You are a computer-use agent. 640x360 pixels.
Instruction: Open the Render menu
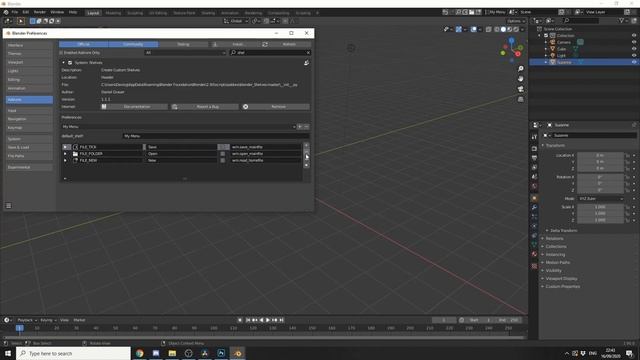click(40, 12)
